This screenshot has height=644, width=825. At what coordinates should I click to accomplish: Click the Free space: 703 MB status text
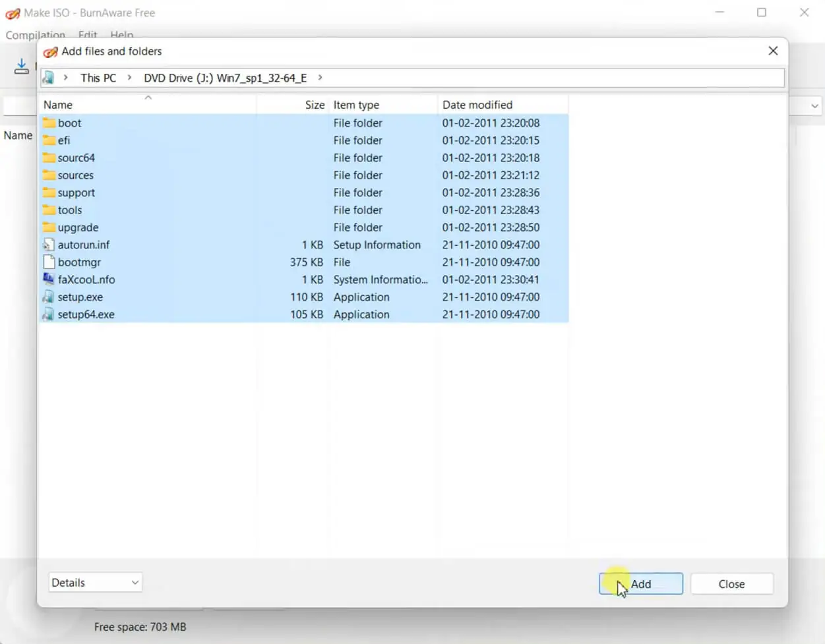140,627
